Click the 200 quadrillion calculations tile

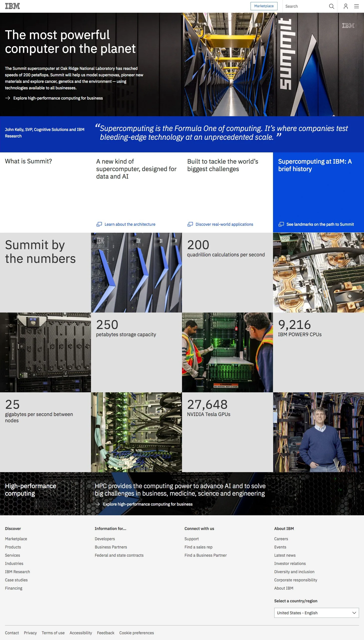227,272
